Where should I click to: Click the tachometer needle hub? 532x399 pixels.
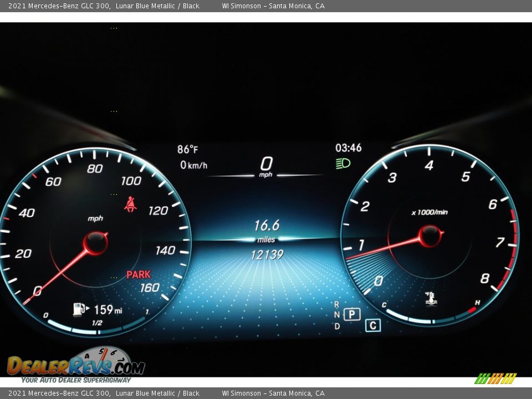point(430,236)
